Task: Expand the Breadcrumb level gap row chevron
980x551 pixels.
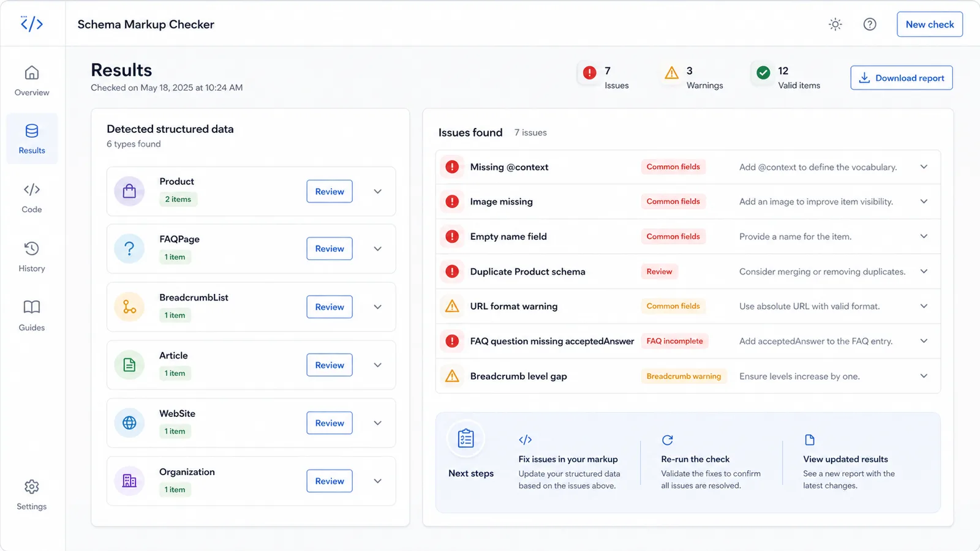Action: pos(924,376)
